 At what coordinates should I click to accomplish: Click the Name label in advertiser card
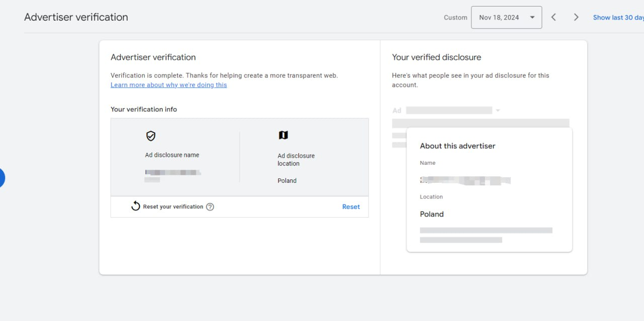[428, 163]
